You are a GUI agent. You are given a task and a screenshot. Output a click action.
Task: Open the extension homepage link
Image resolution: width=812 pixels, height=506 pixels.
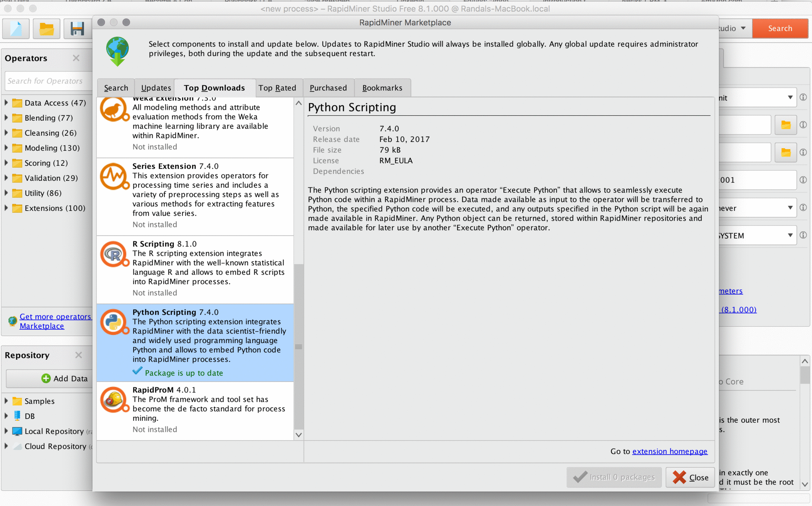coord(670,451)
